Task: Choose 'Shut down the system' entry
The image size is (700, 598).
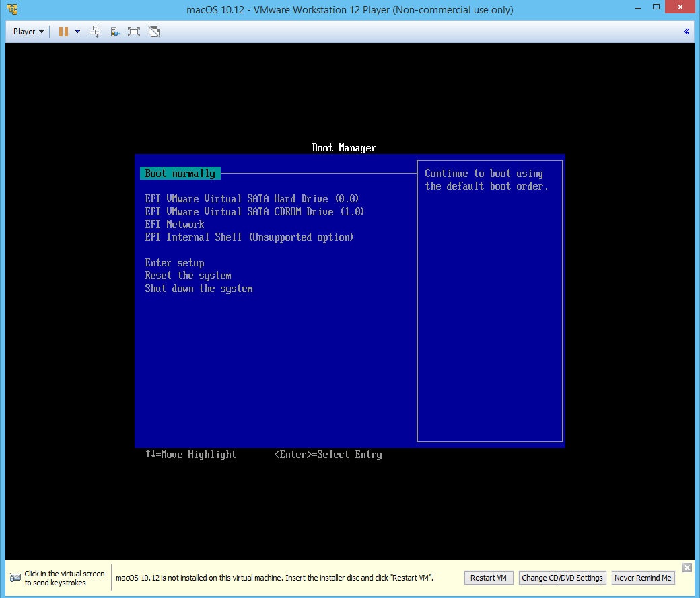Action: 199,289
